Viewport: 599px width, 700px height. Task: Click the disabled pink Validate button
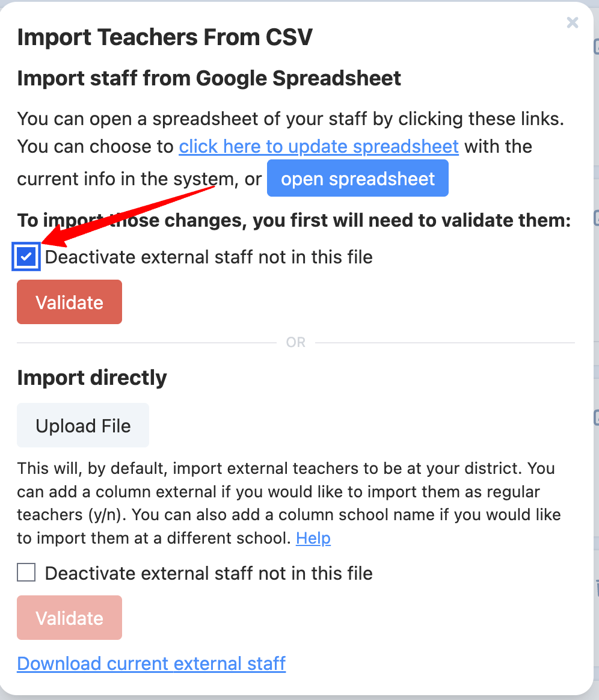point(69,617)
